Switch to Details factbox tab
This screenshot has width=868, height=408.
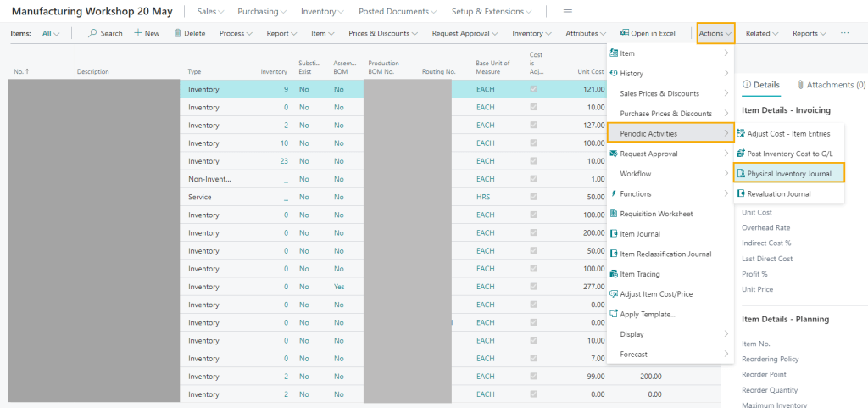760,85
